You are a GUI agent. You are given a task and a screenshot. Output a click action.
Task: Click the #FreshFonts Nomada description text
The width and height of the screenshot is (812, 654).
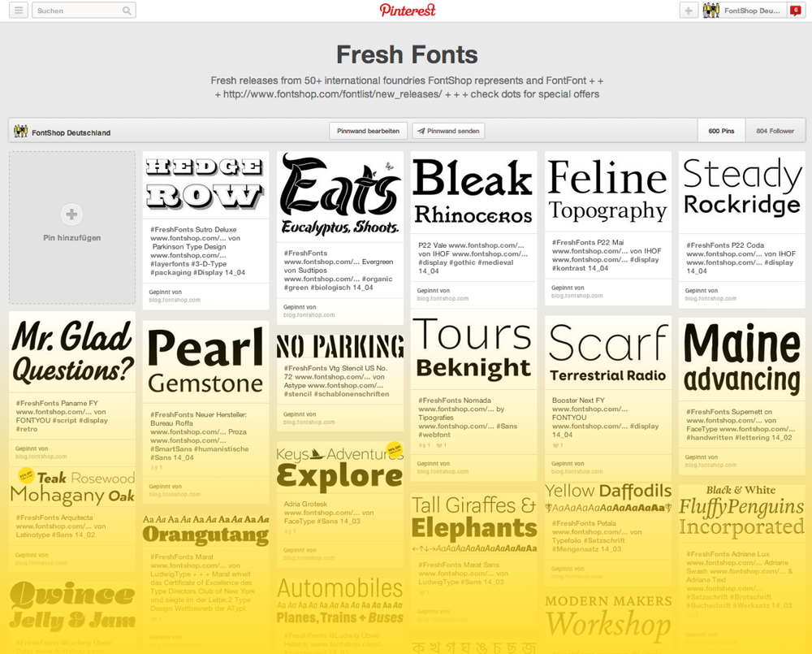click(x=468, y=418)
